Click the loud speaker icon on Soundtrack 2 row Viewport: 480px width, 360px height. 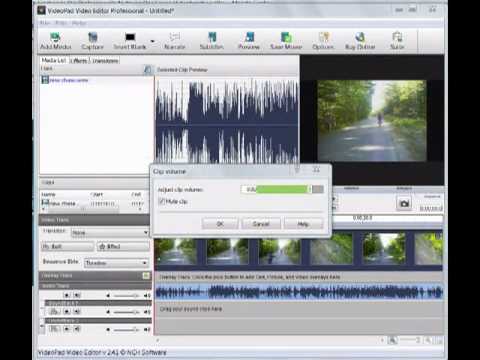pyautogui.click(x=147, y=329)
